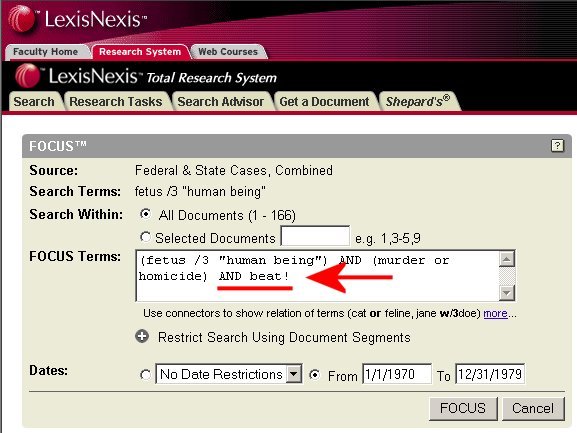
Task: Switch to the Faculty Home tab
Action: pyautogui.click(x=46, y=52)
